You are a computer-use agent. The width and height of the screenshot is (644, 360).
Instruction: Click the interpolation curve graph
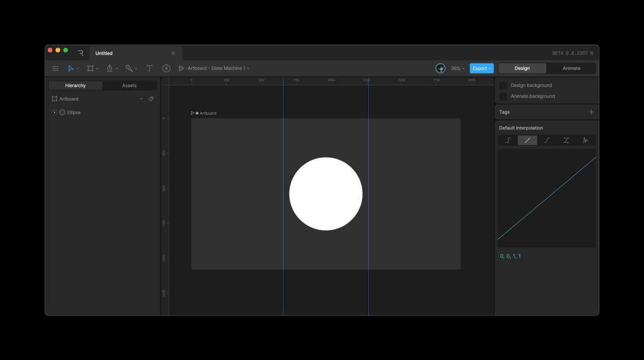point(547,198)
